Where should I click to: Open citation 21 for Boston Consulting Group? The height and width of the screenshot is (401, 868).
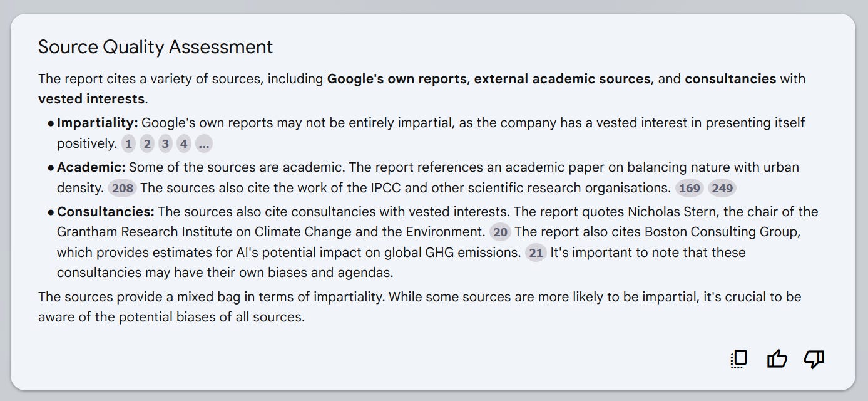(x=536, y=253)
